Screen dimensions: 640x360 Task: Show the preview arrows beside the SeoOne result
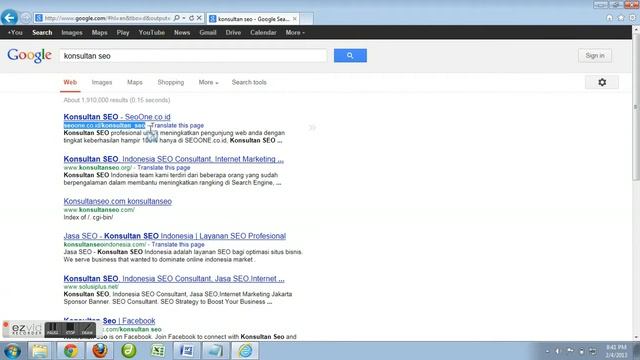(x=312, y=128)
